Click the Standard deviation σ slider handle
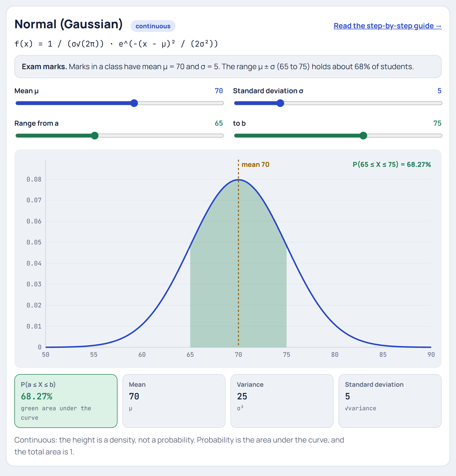The height and width of the screenshot is (476, 456). (280, 103)
